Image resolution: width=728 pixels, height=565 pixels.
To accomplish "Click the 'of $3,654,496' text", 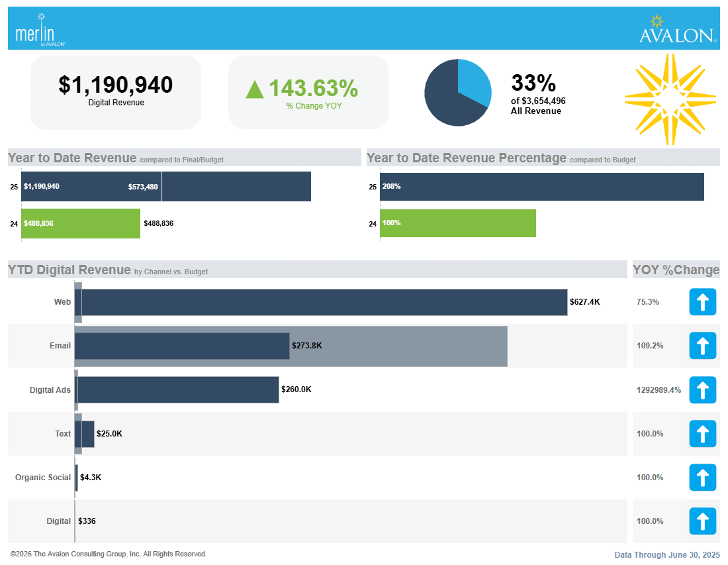I will click(x=538, y=101).
